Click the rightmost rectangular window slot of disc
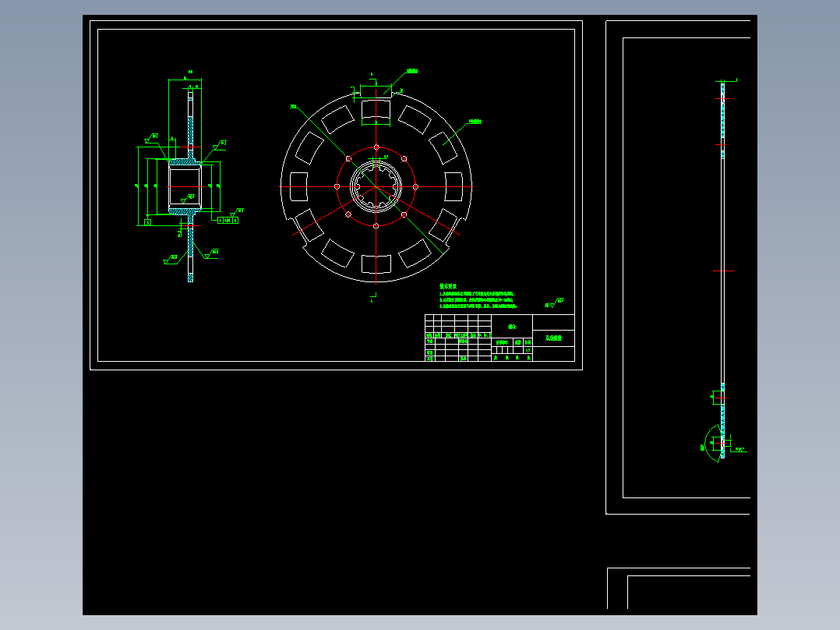The height and width of the screenshot is (630, 840). pos(454,186)
